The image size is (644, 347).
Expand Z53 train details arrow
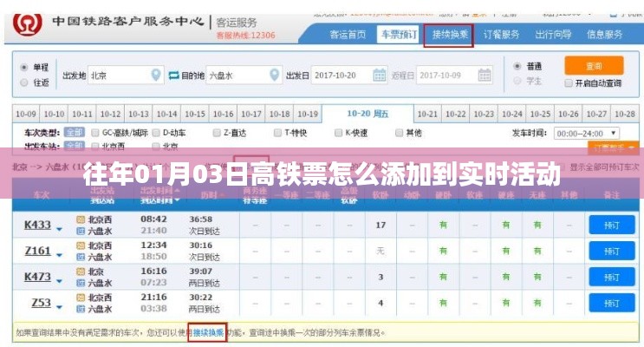60,305
